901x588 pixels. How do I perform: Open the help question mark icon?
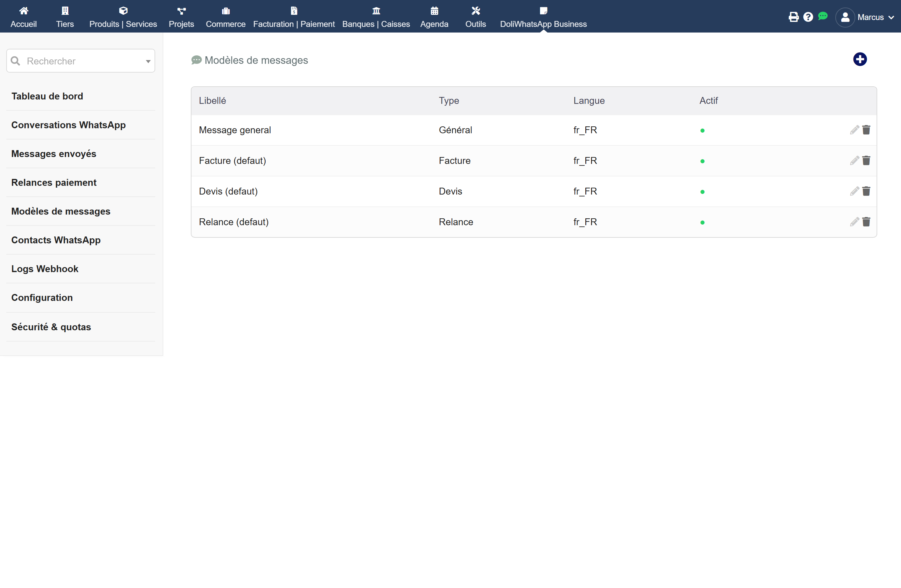click(808, 17)
